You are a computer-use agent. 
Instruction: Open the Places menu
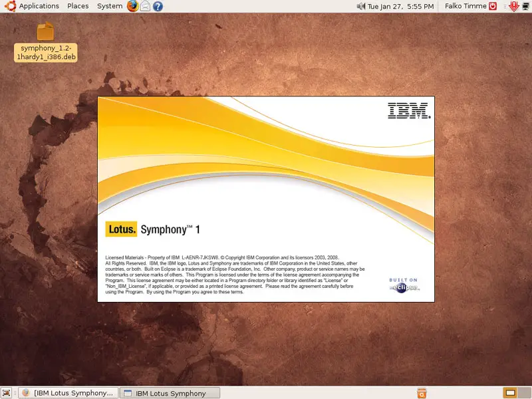tap(78, 6)
